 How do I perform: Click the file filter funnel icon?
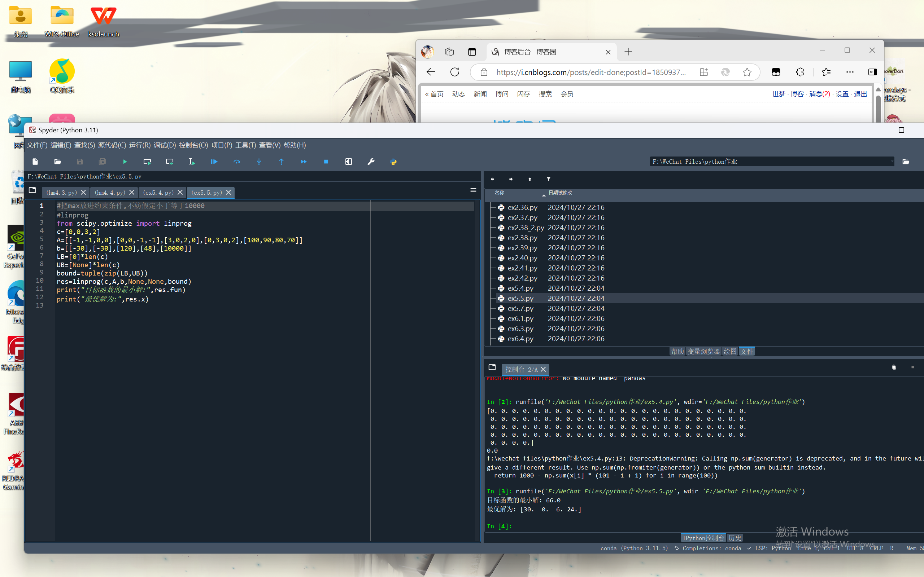click(x=548, y=179)
